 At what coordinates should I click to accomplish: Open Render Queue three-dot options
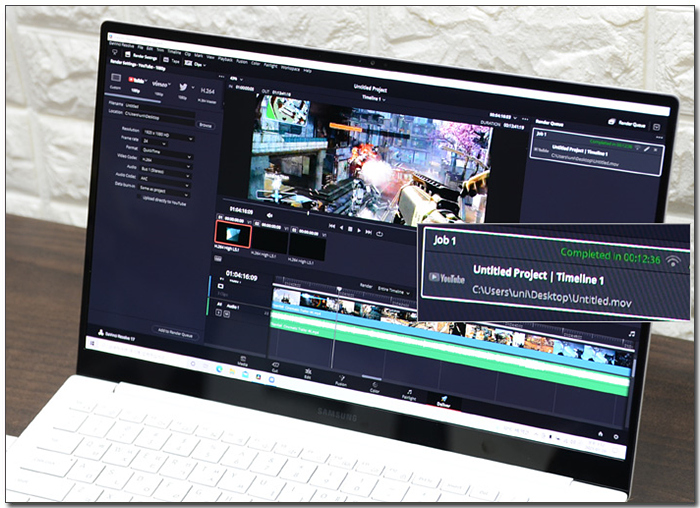coord(659,137)
